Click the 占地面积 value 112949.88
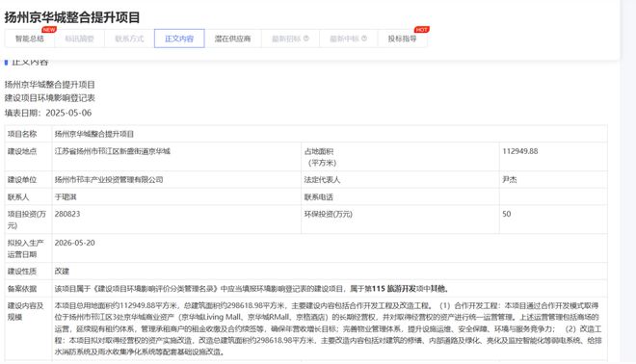Viewport: 636px width, 364px height. pyautogui.click(x=520, y=151)
